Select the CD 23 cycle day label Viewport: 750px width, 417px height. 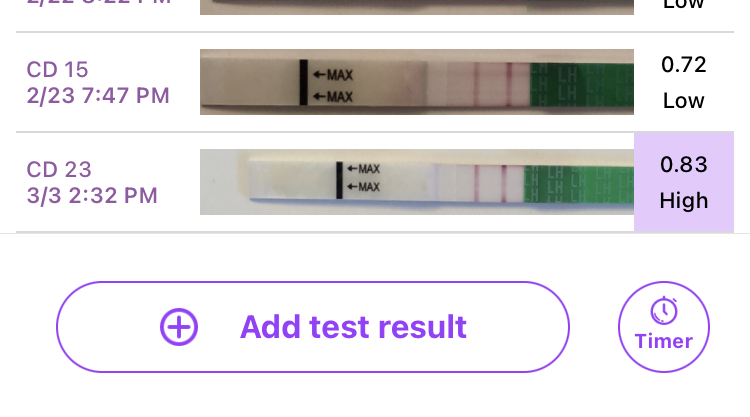coord(58,170)
